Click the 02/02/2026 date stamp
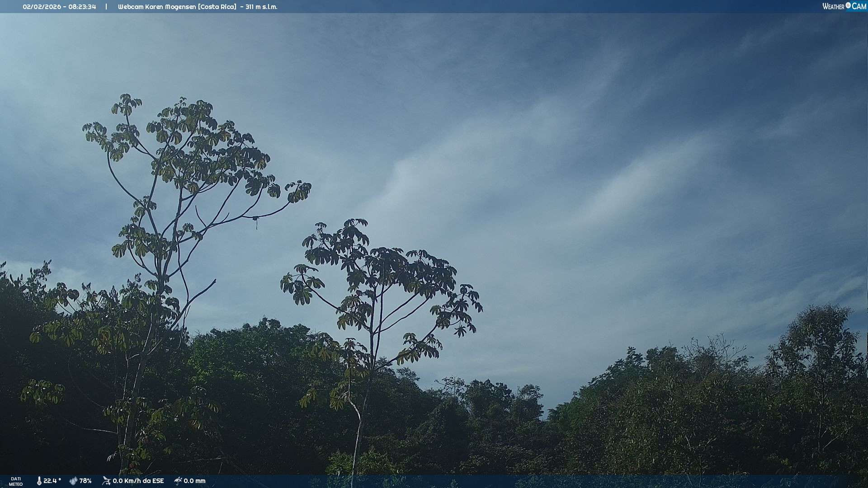 [42, 7]
